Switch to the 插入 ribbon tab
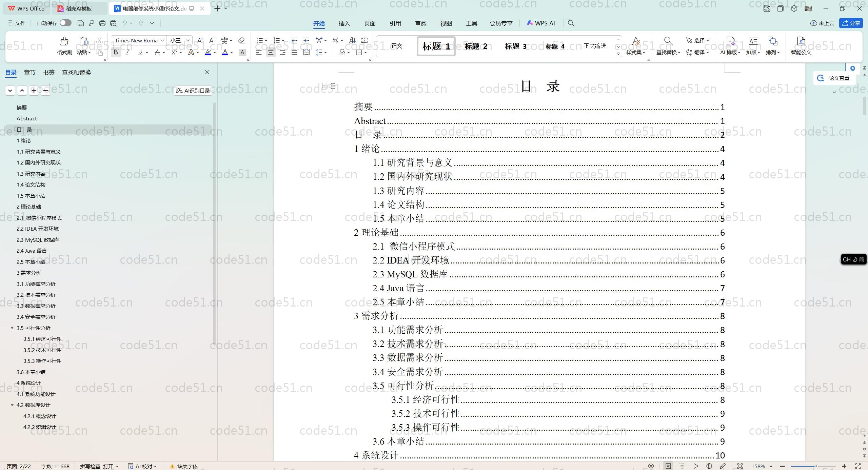868x470 pixels. [344, 23]
